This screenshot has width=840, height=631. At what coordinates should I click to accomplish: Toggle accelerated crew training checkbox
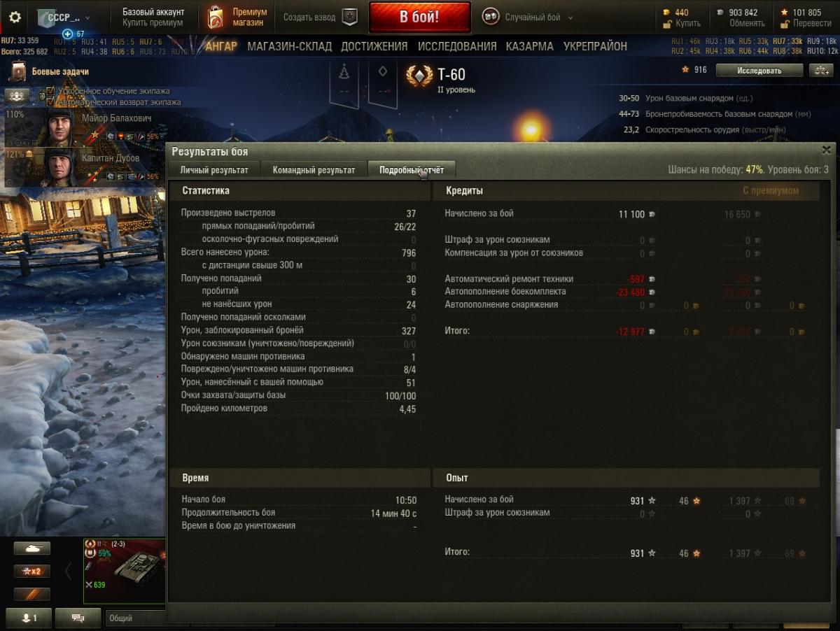tap(50, 91)
